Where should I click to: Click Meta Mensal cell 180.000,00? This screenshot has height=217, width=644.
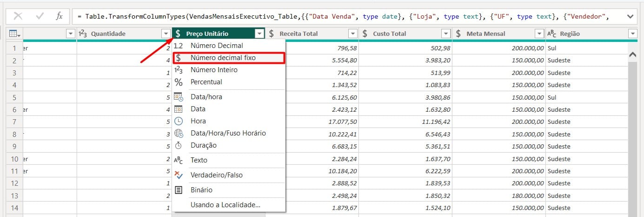click(x=499, y=196)
